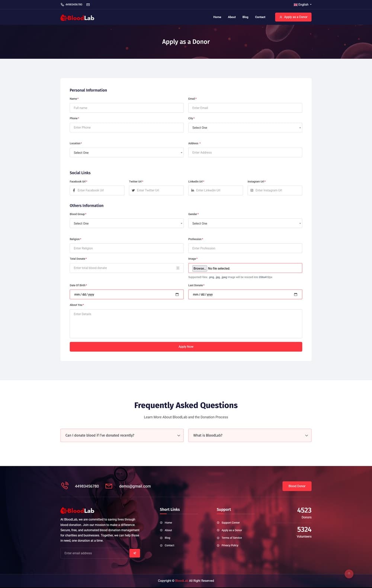Screen dimensions: 372x588
Task: Click the Total Donate number stepper
Action: 178,268
